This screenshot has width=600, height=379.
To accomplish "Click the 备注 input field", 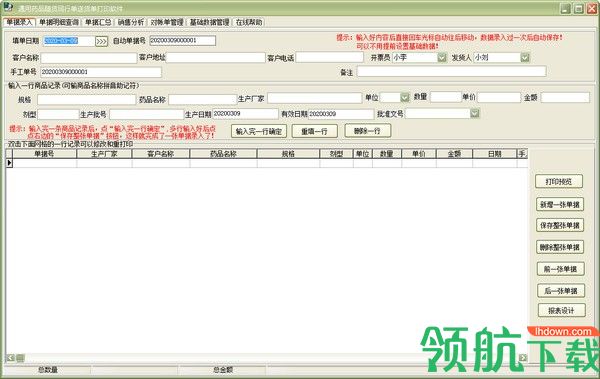I will (452, 71).
